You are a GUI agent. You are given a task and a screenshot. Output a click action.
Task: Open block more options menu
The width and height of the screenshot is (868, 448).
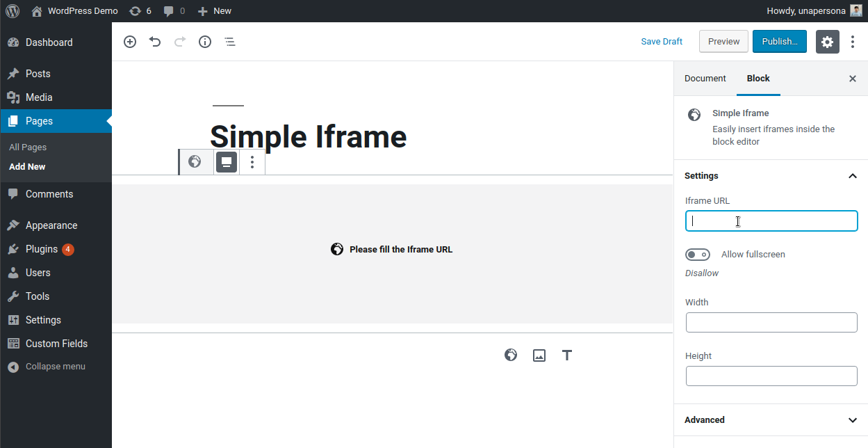pyautogui.click(x=252, y=162)
